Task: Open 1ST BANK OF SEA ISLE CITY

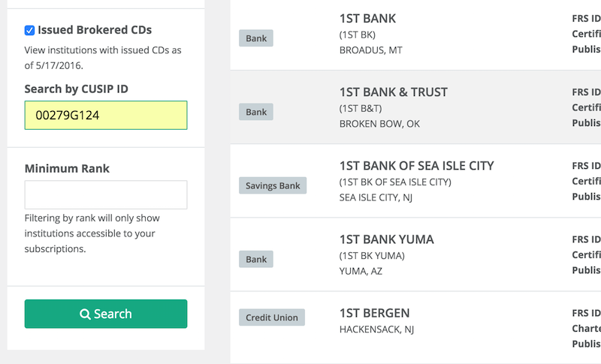Action: pyautogui.click(x=416, y=166)
